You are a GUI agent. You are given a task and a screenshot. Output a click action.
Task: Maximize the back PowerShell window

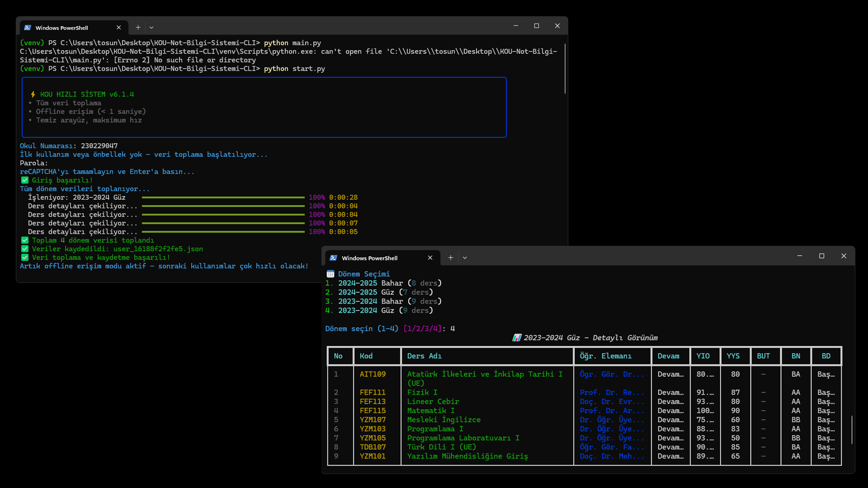[x=537, y=26]
